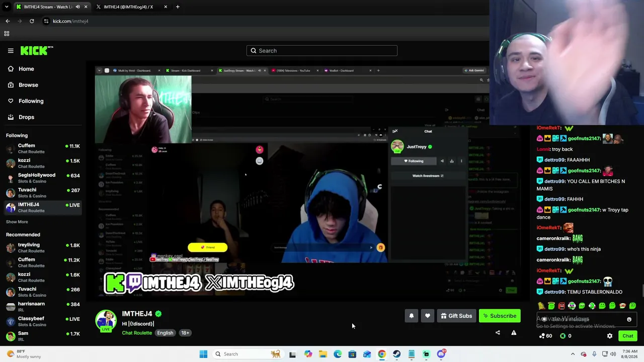Click the Gift Subs button

(456, 316)
